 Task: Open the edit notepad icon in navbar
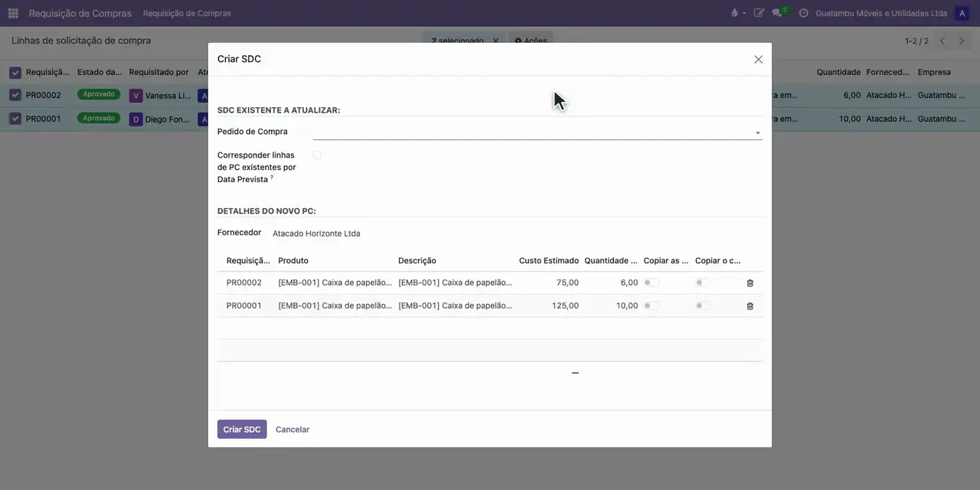[759, 13]
